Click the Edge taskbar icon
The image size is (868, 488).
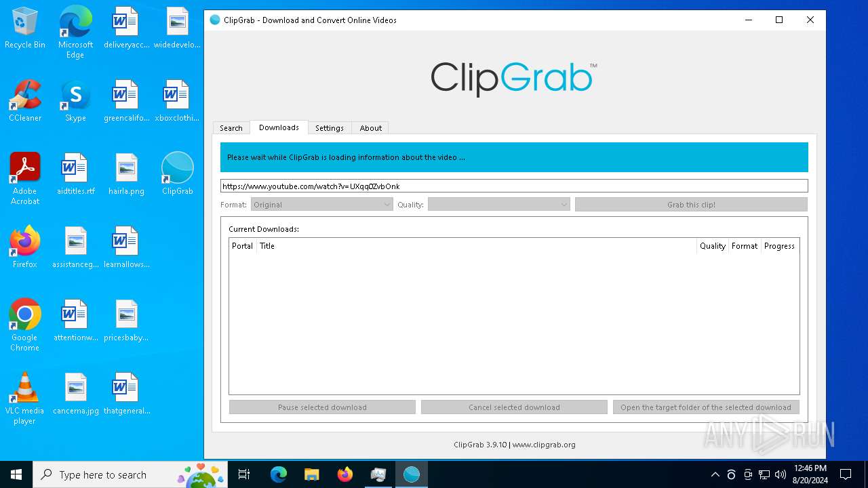click(x=278, y=474)
